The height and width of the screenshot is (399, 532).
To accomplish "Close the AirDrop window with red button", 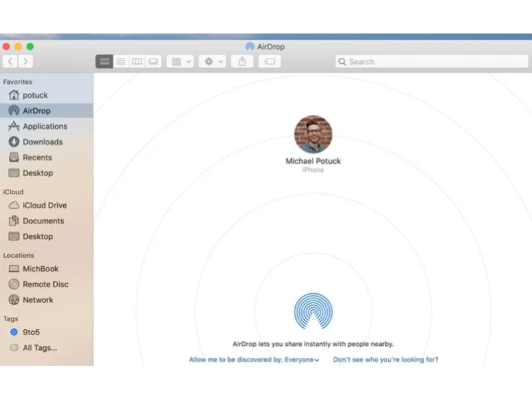I will (6, 47).
